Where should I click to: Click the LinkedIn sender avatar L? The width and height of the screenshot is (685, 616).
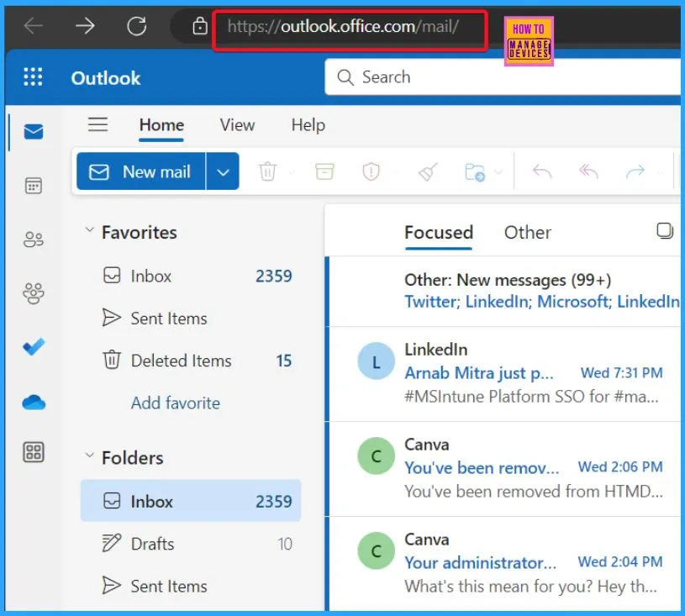click(377, 361)
